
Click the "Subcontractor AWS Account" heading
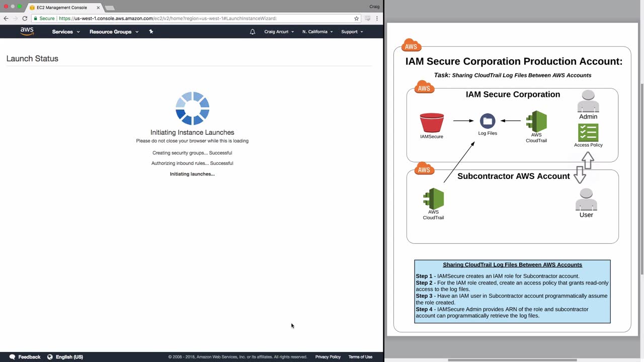(x=514, y=176)
